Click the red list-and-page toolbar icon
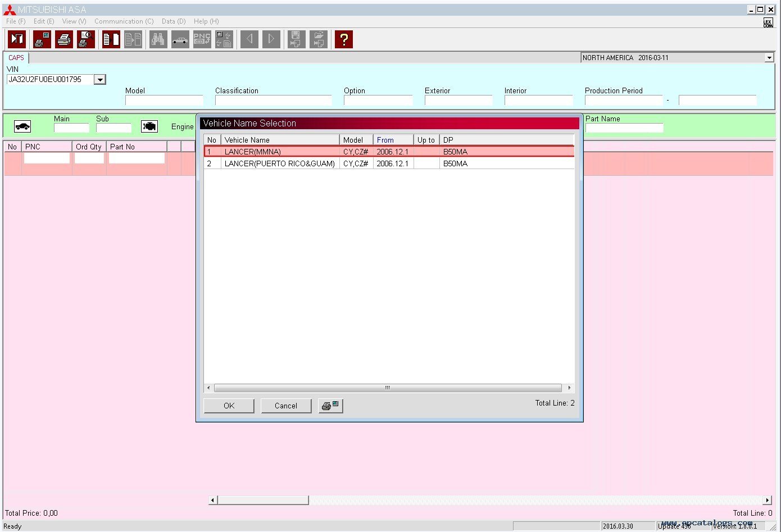Screen dimensions: 781x532 [111, 39]
